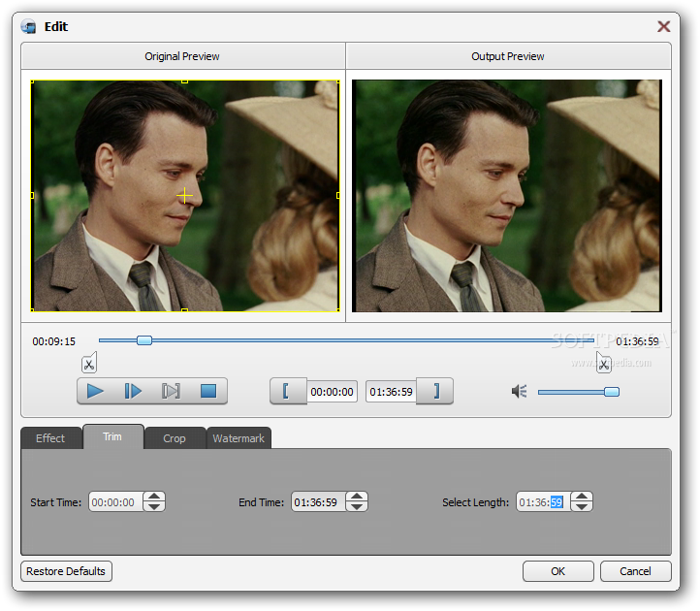Click the Start Time input field
The height and width of the screenshot is (611, 700).
[115, 502]
